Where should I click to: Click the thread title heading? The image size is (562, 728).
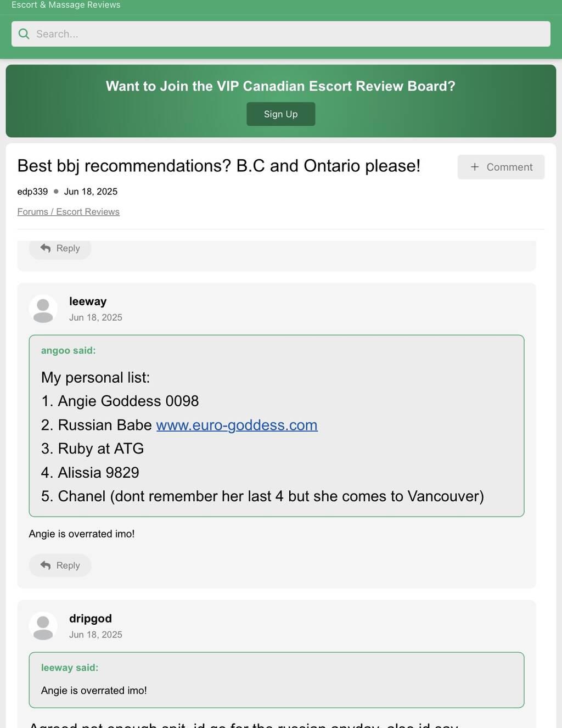[x=218, y=166]
